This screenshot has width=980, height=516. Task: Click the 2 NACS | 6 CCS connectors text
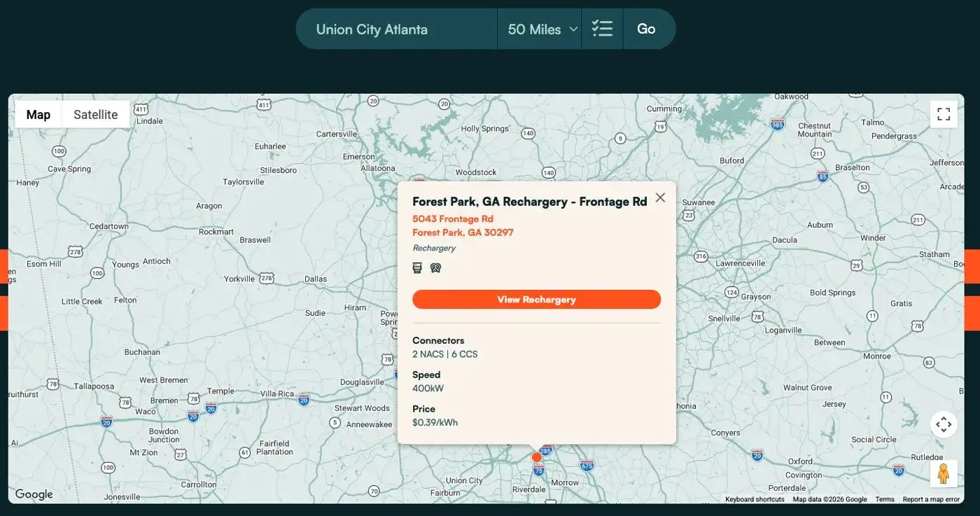[x=445, y=354]
